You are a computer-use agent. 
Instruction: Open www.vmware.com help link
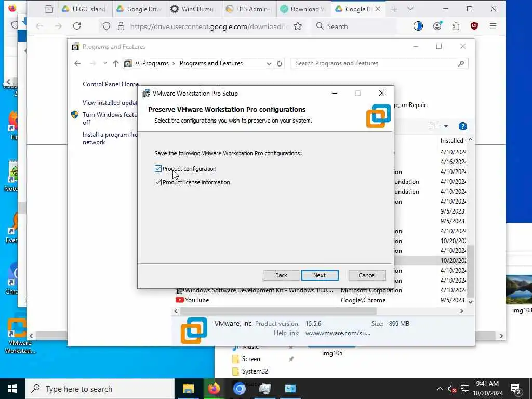coord(338,333)
